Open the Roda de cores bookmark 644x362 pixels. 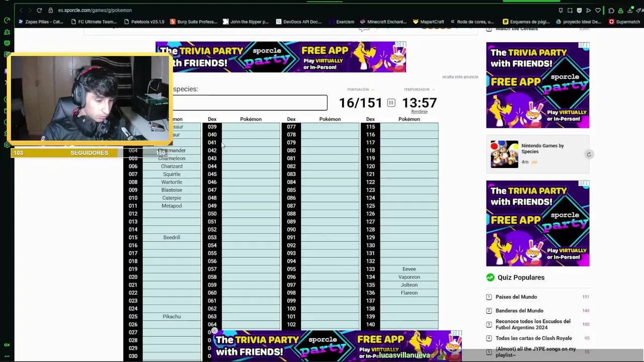pyautogui.click(x=472, y=22)
